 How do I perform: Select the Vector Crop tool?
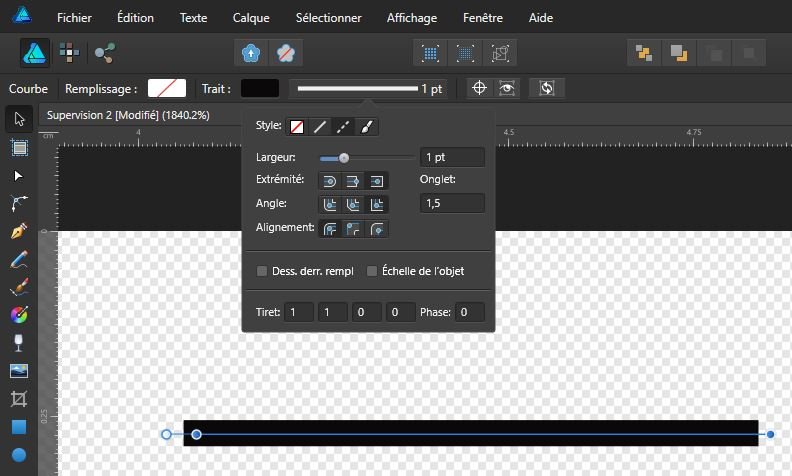(19, 399)
